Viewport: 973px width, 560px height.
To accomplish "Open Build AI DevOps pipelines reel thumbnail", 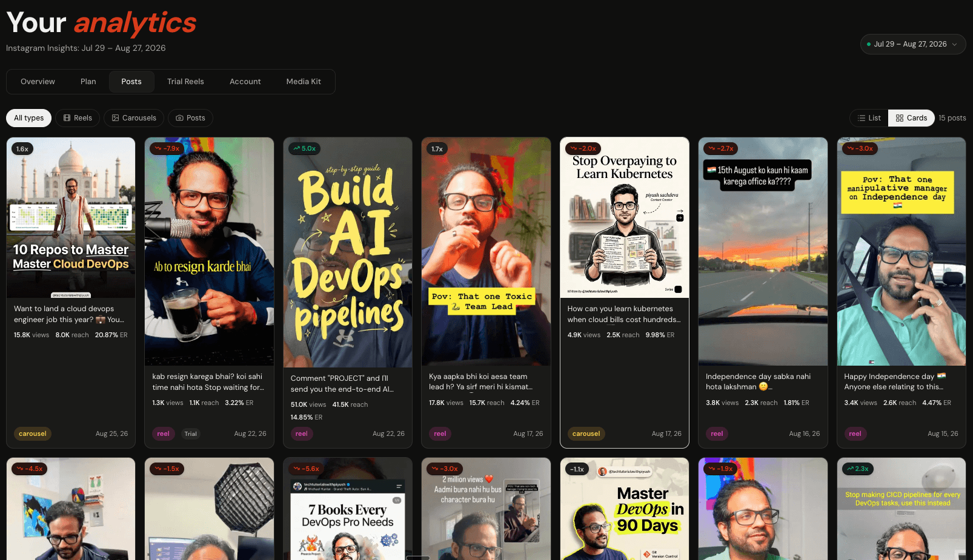I will coord(348,252).
